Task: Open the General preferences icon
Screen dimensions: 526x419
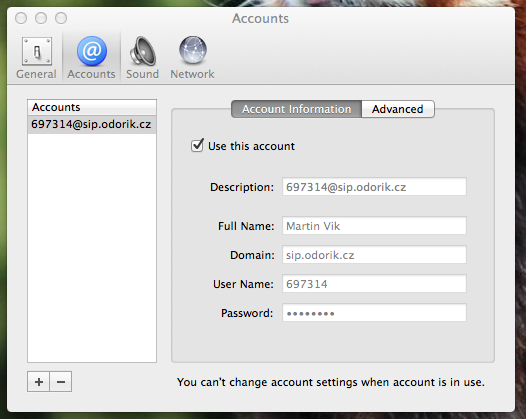Action: (37, 51)
